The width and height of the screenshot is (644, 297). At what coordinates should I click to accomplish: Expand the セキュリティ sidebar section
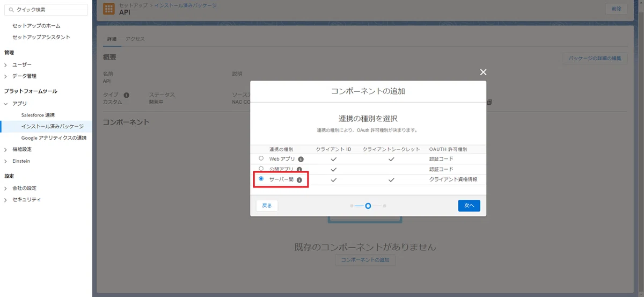pos(6,200)
